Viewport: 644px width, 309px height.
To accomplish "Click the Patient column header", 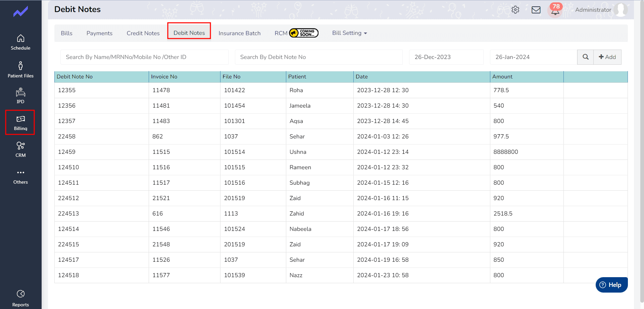I will point(320,77).
